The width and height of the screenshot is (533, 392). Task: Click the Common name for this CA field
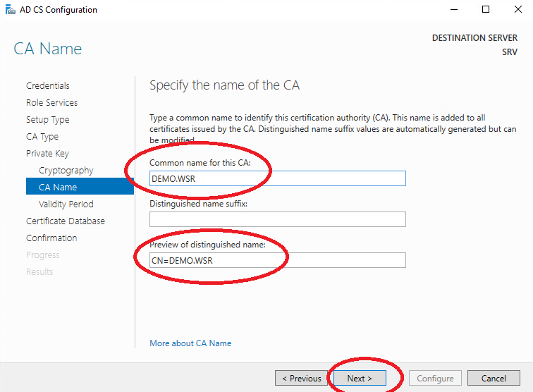pyautogui.click(x=277, y=178)
